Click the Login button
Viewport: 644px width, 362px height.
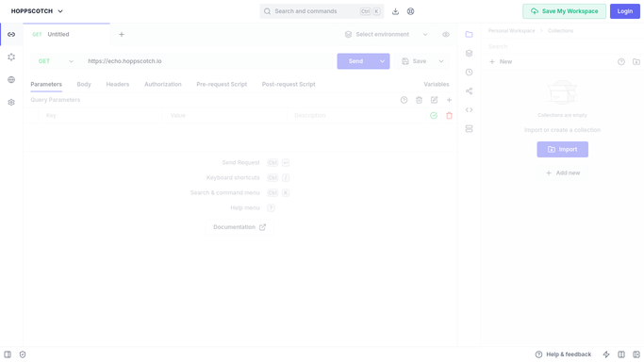[625, 11]
